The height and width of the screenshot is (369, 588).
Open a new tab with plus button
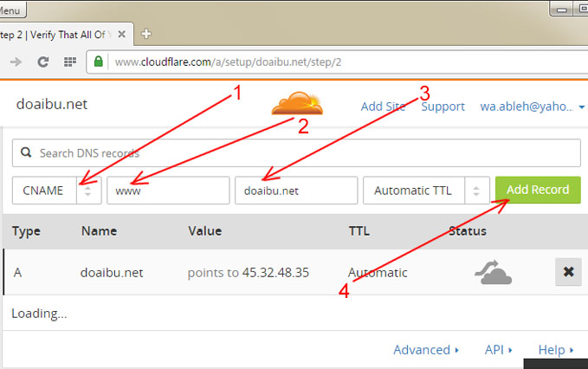(145, 34)
